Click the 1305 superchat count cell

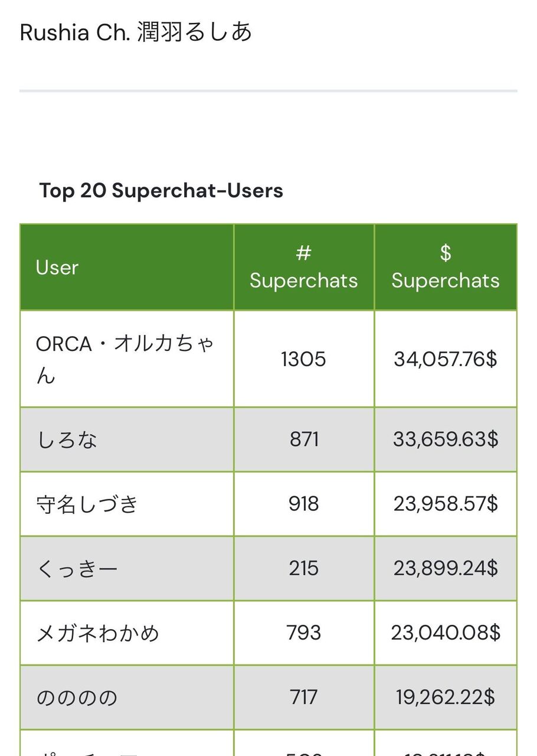tap(303, 359)
